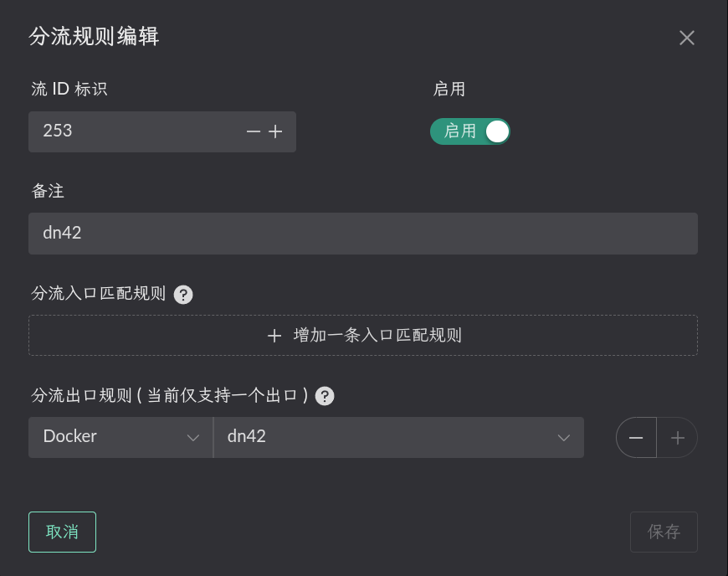
Task: Click the 启用 label on the switch
Action: 459,131
